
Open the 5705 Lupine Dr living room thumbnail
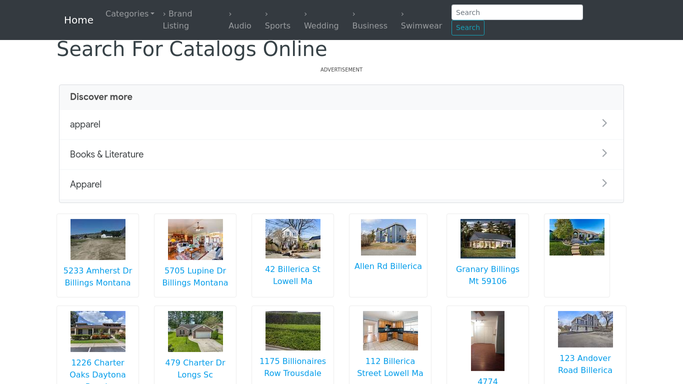click(x=195, y=239)
